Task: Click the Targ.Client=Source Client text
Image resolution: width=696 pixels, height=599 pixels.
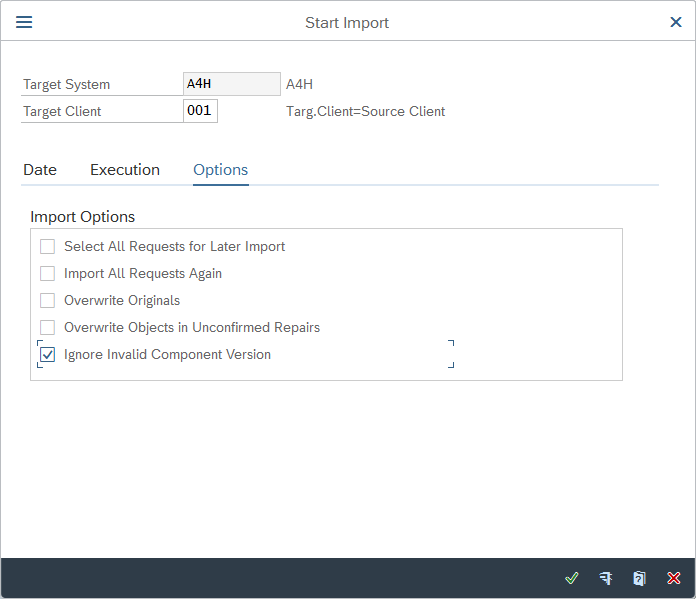Action: 366,111
